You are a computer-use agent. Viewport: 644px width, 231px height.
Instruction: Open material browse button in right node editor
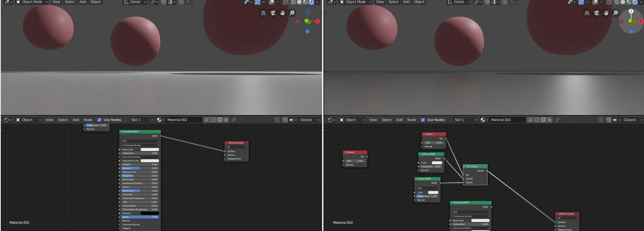[484, 120]
